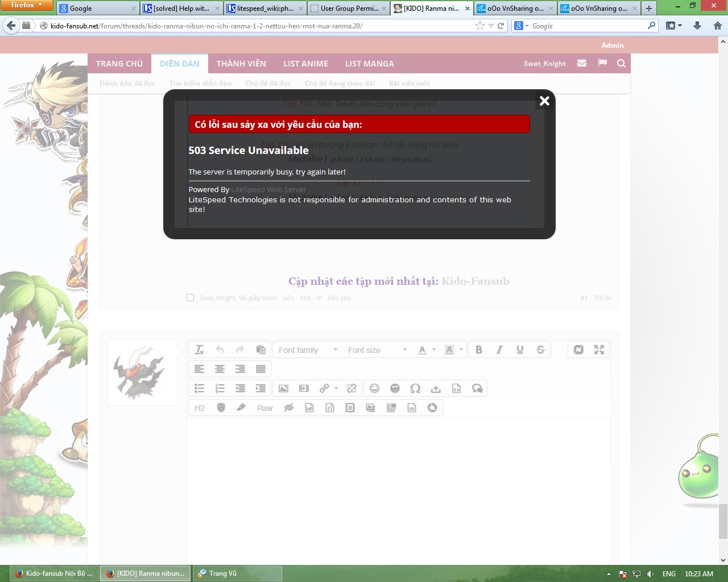This screenshot has width=728, height=582.
Task: Center align the text
Action: tap(220, 369)
